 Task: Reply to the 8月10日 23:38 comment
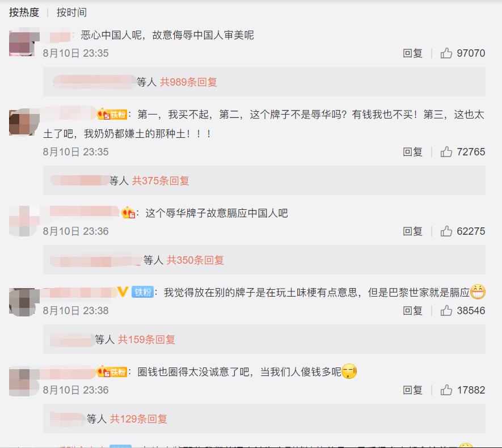coord(413,310)
